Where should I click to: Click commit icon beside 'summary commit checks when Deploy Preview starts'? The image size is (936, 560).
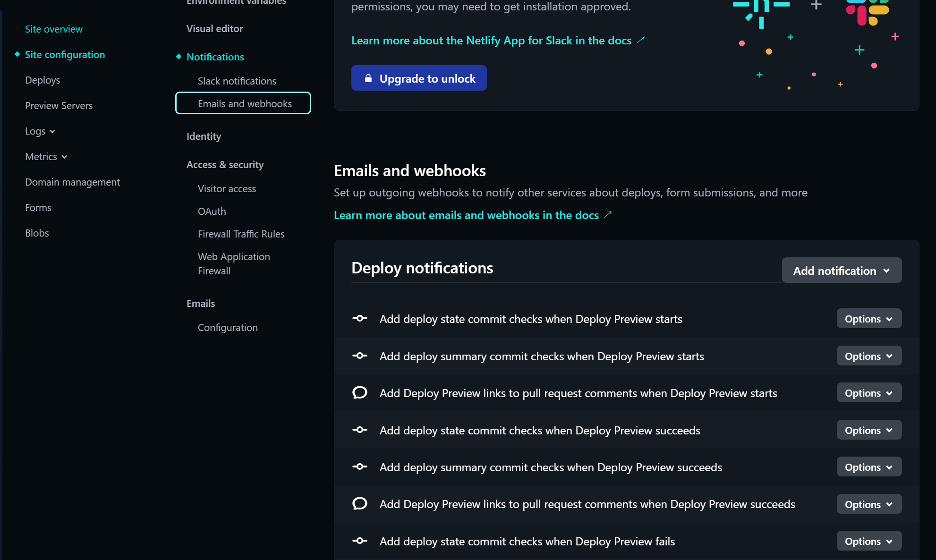pos(360,356)
